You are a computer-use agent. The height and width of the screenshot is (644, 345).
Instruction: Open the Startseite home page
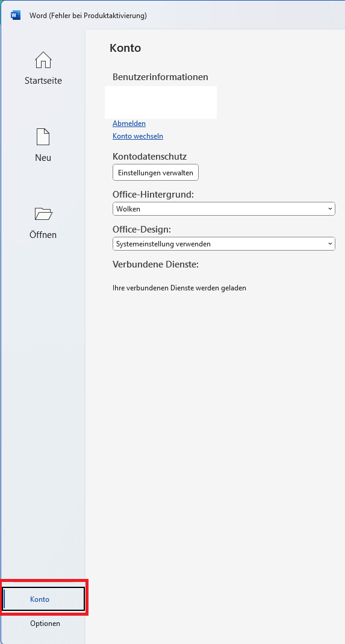(x=43, y=68)
